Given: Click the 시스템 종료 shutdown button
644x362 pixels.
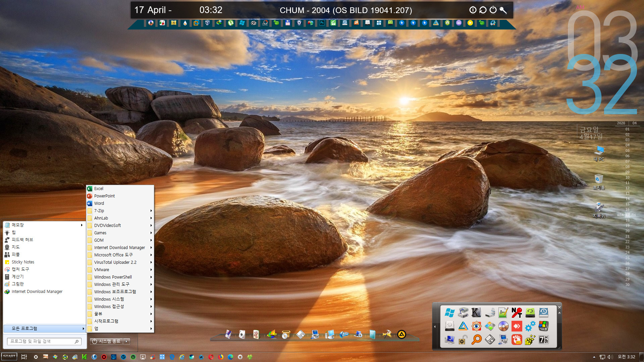Looking at the screenshot, I should pyautogui.click(x=107, y=341).
